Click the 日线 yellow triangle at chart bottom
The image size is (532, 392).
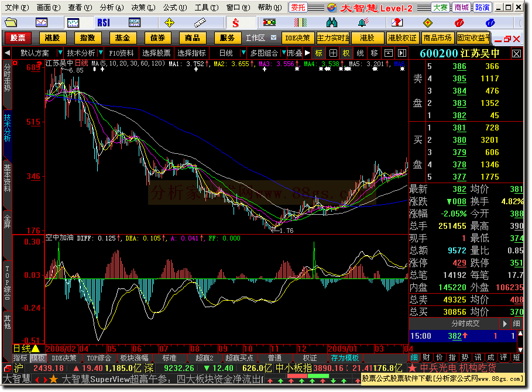point(36,349)
